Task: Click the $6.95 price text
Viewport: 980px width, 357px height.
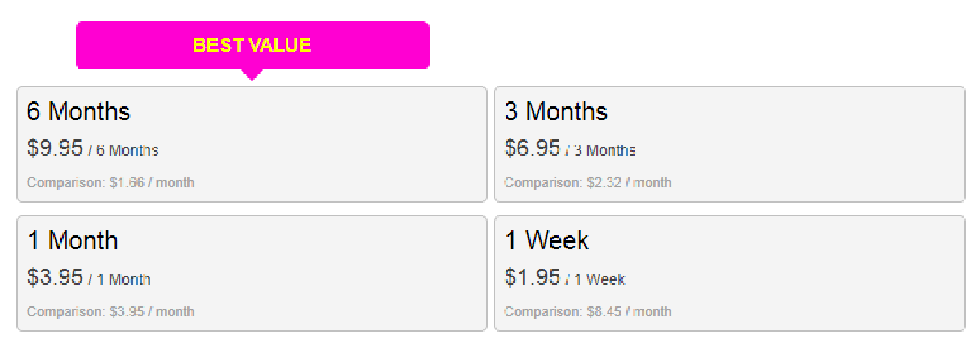Action: pyautogui.click(x=532, y=148)
